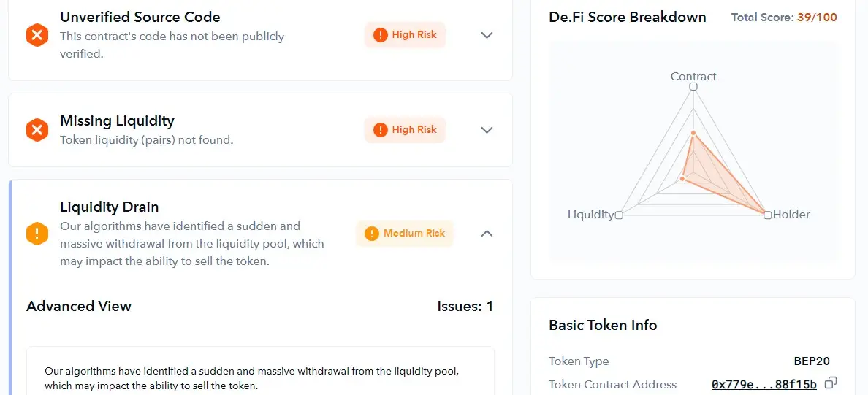Click the exclamation icon in the Medium Risk badge

[x=371, y=234]
